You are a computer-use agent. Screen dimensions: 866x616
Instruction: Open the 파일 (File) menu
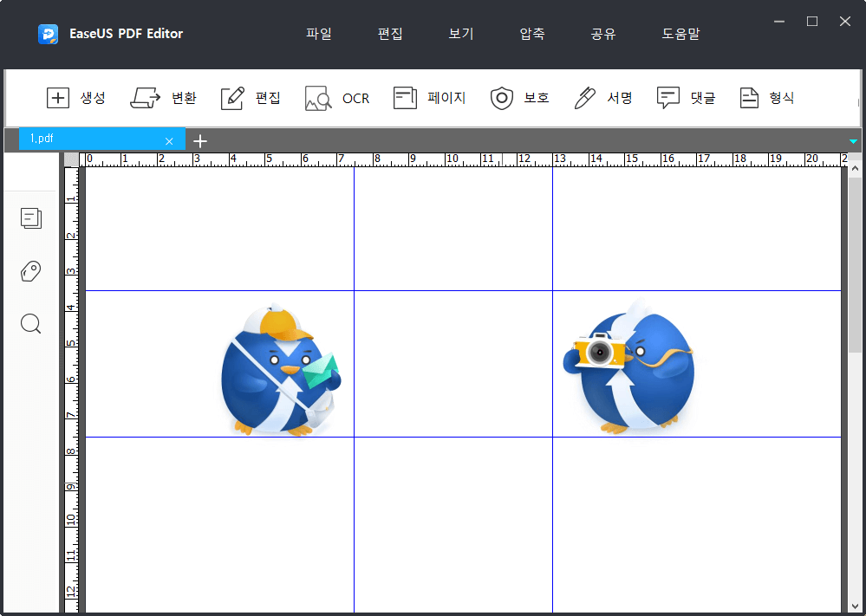[318, 34]
